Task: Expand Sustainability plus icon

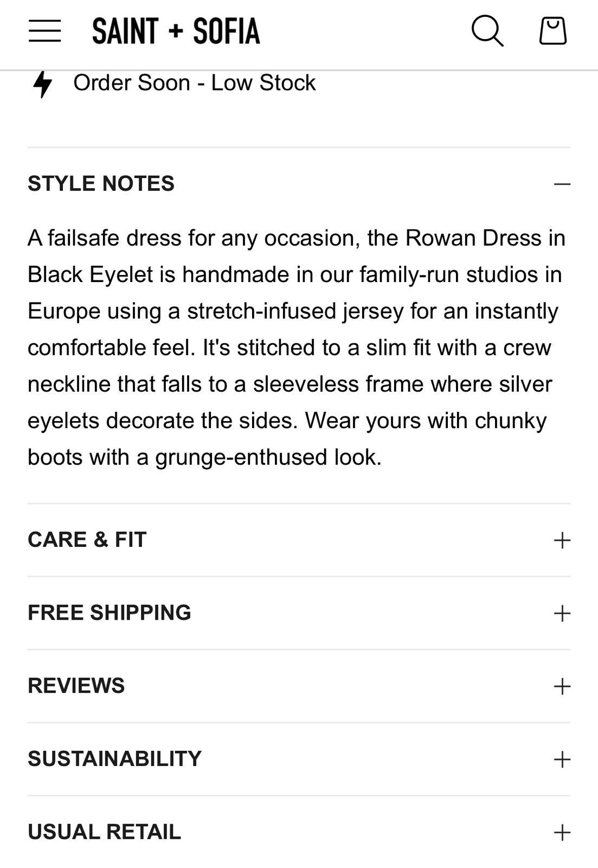Action: click(x=562, y=759)
